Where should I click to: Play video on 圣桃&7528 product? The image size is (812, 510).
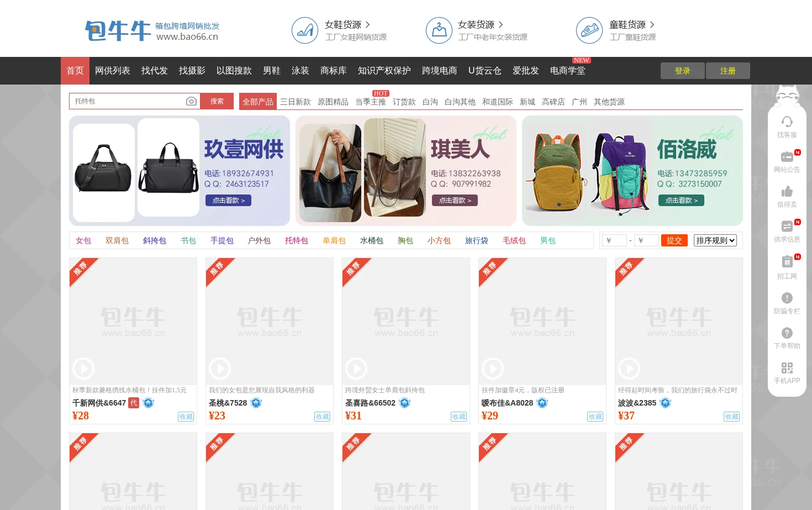pos(220,369)
